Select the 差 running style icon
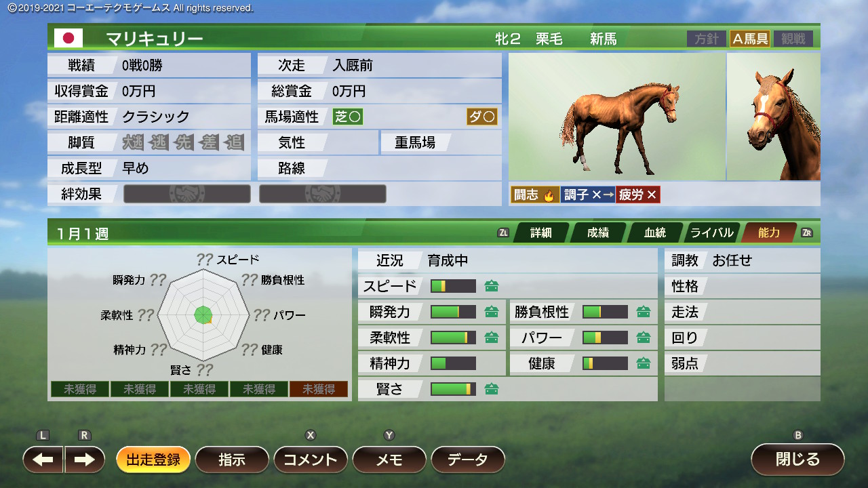 click(x=209, y=142)
